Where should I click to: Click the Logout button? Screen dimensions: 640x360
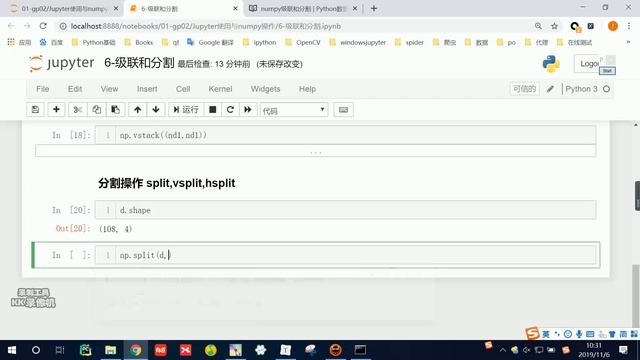point(588,64)
